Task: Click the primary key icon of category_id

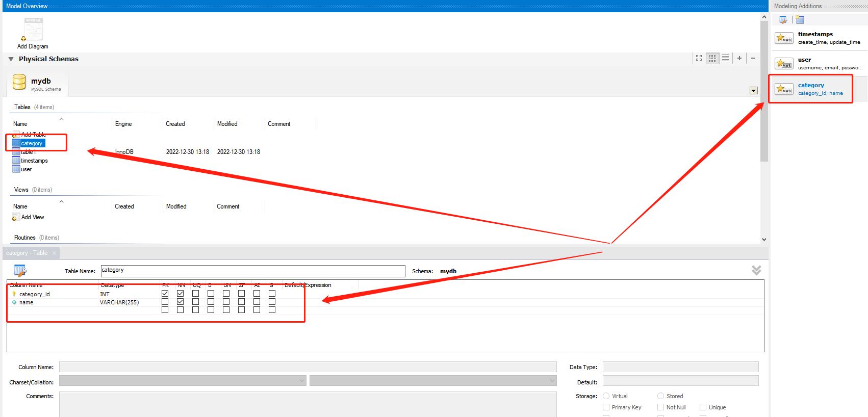Action: click(14, 294)
